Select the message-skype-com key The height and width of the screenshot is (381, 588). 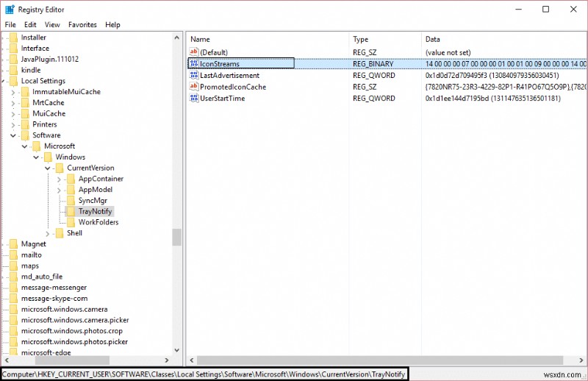(x=54, y=299)
